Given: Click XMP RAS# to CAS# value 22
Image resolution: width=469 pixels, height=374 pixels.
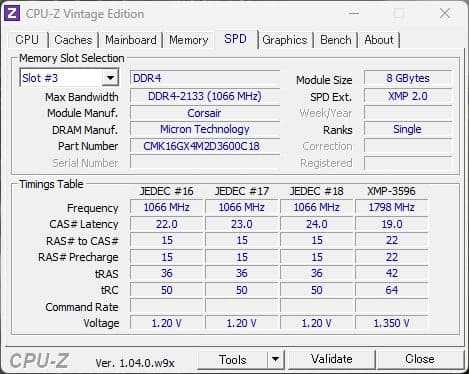Looking at the screenshot, I should coord(392,240).
